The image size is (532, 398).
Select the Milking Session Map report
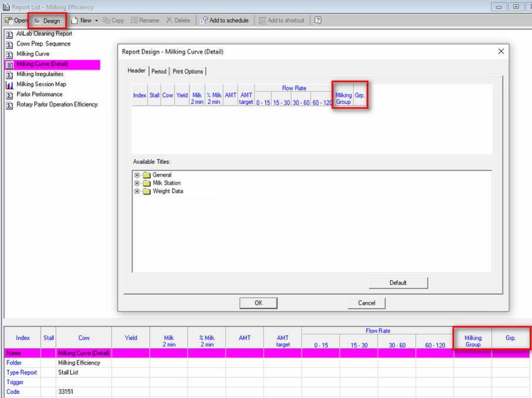pyautogui.click(x=41, y=85)
